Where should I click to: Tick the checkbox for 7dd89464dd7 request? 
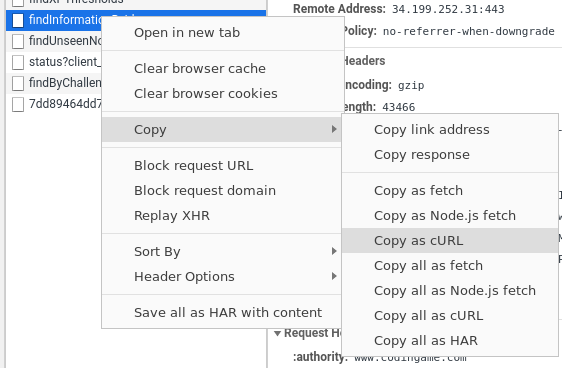pos(18,104)
